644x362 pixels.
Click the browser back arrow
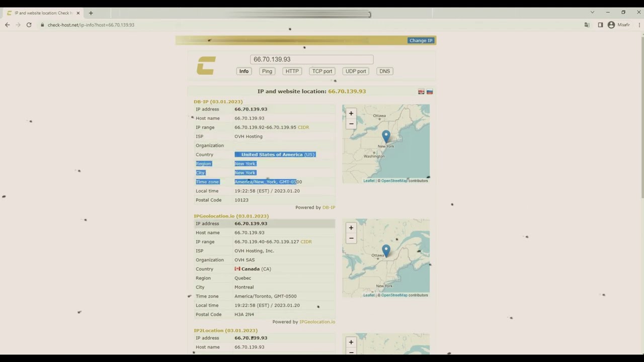[7, 25]
